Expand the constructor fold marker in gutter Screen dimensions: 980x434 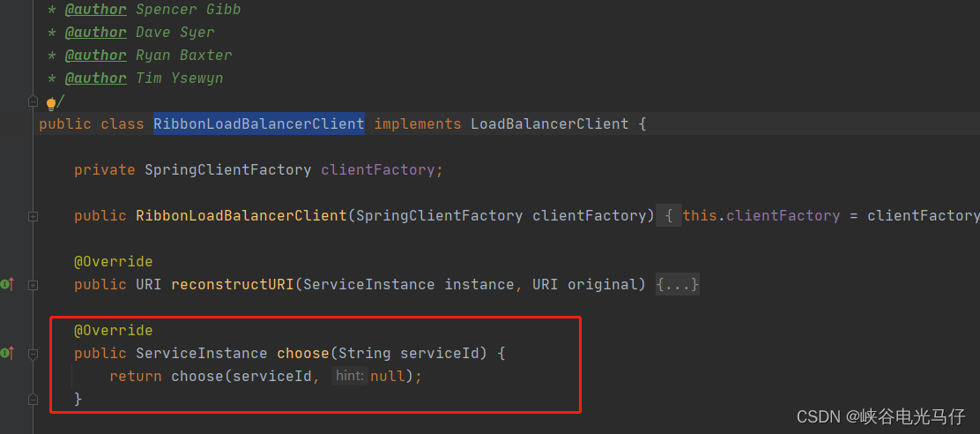pos(33,216)
